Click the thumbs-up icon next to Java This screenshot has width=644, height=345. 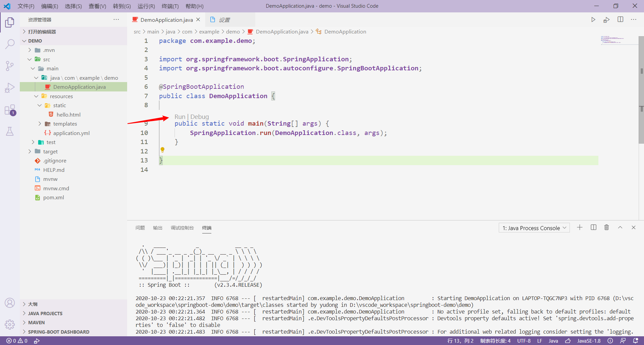tap(568, 341)
